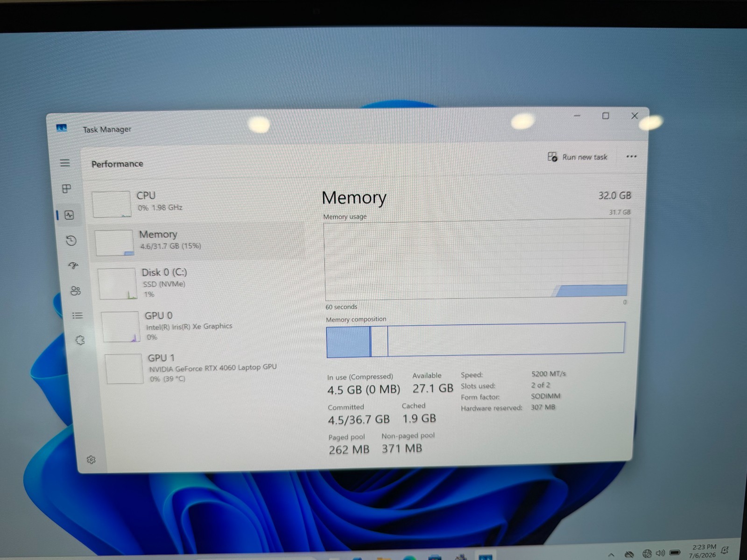This screenshot has width=747, height=560.
Task: Click the 2 of 2 slots used value
Action: coord(541,385)
